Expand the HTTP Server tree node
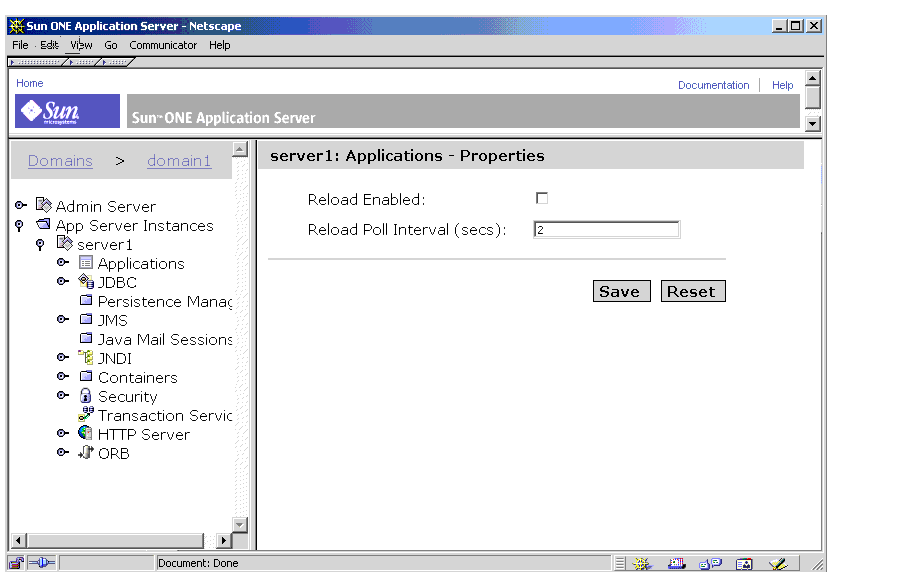 (63, 433)
